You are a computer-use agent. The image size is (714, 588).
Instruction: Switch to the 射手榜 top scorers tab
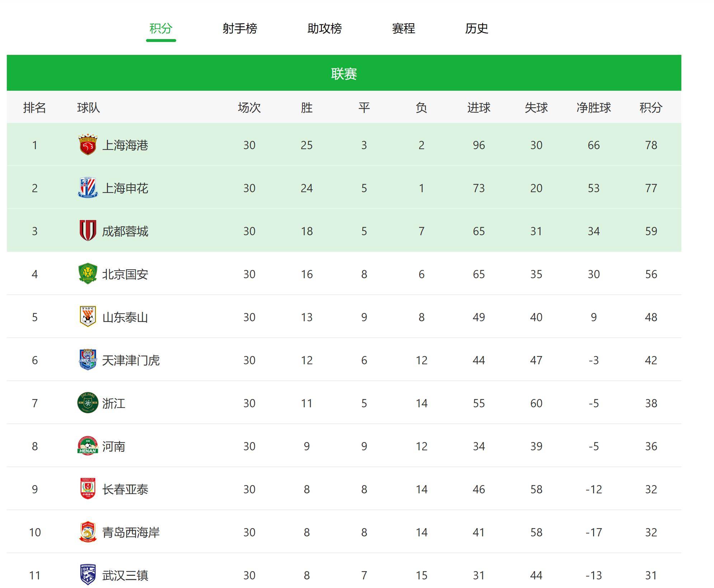click(240, 28)
